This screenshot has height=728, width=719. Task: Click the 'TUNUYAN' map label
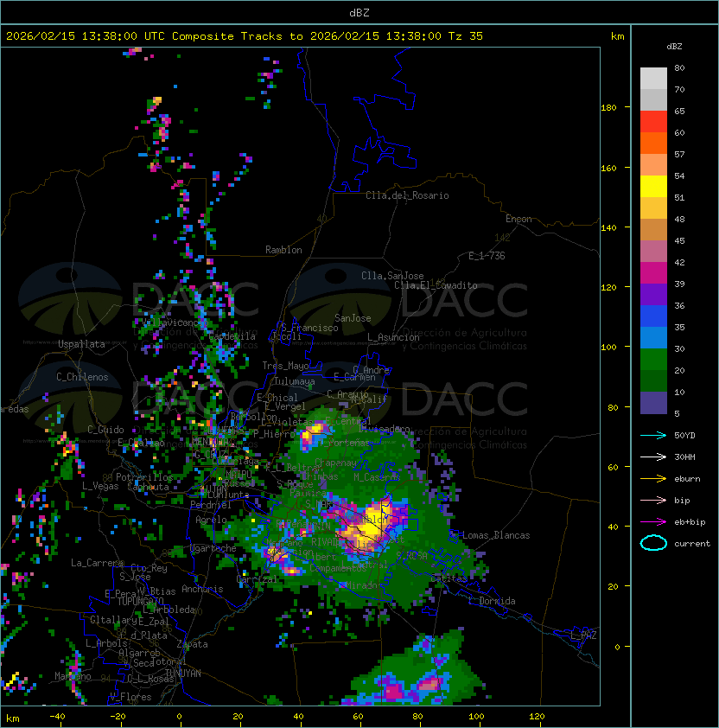point(183,674)
